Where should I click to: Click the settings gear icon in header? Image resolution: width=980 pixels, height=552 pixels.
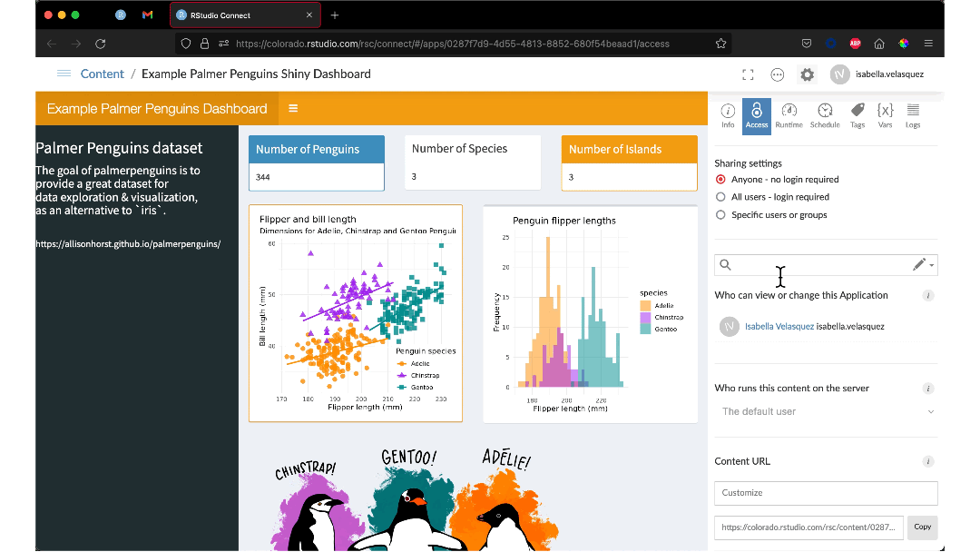tap(807, 74)
